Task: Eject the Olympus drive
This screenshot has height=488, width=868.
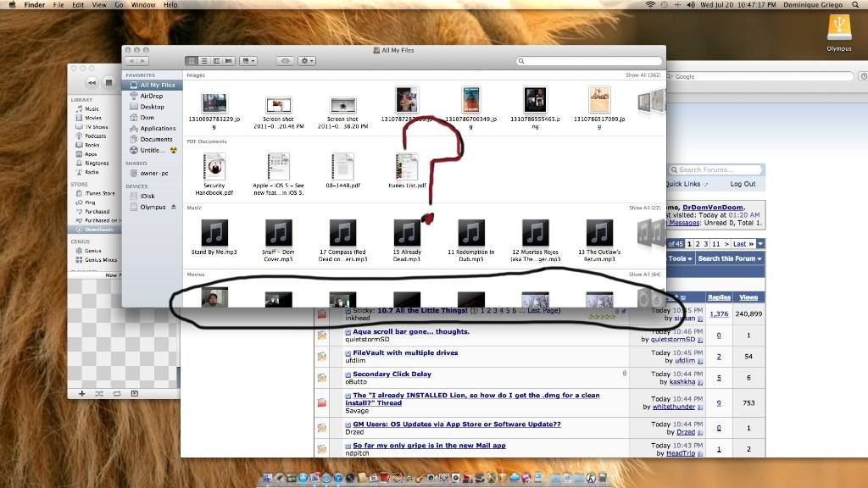Action: coord(173,207)
